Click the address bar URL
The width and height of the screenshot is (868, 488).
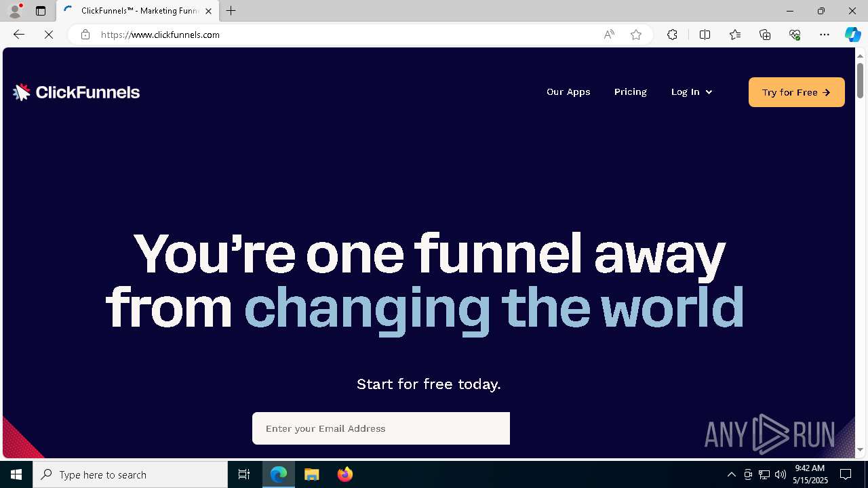point(160,35)
